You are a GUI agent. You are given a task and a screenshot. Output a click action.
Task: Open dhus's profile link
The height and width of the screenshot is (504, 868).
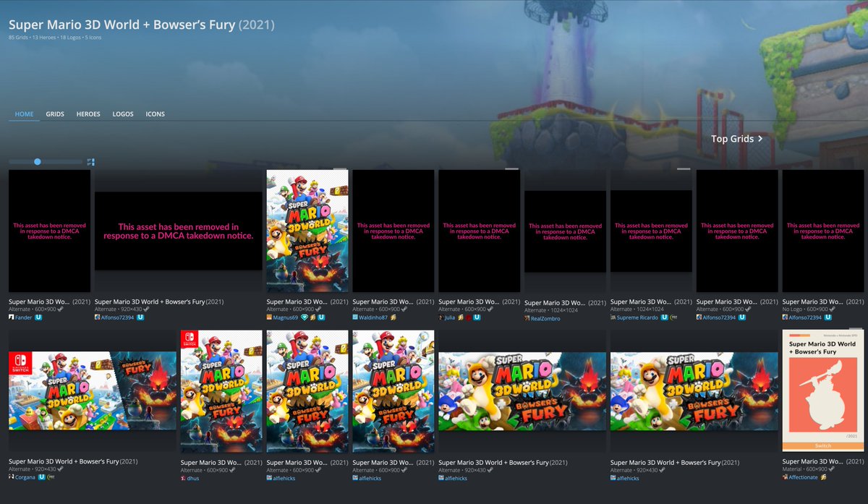193,477
